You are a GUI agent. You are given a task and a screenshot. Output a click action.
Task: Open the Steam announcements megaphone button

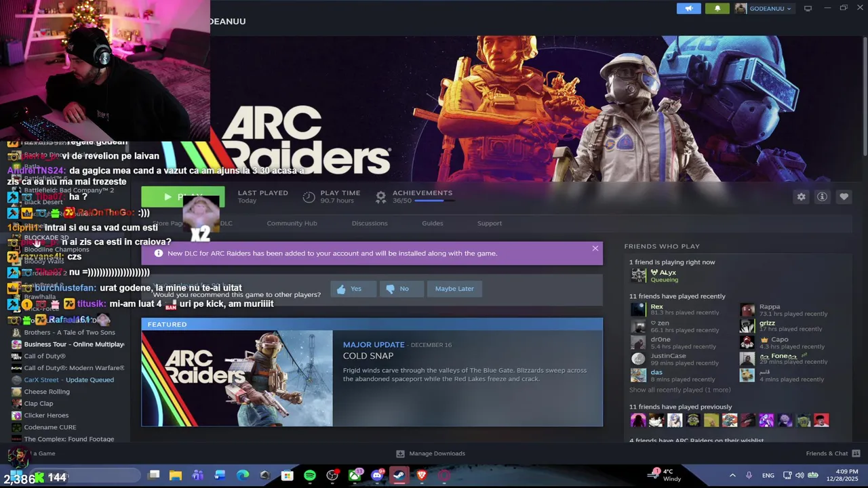pos(688,8)
